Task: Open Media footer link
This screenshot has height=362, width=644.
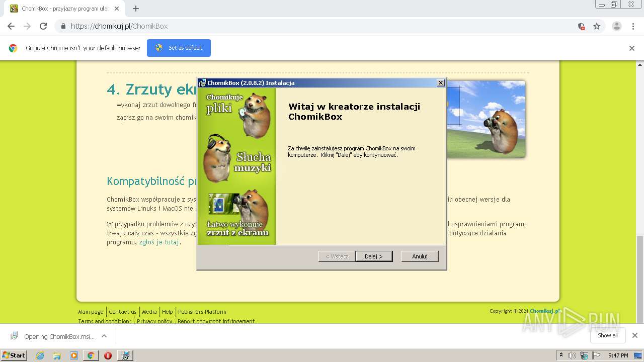Action: (x=149, y=312)
